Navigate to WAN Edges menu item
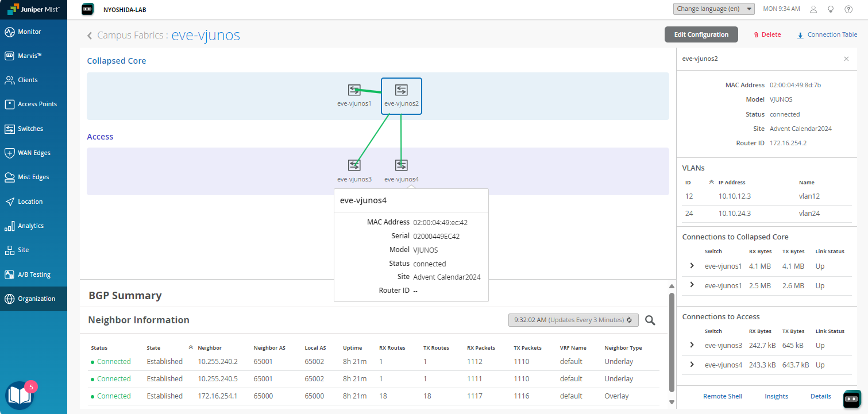 tap(34, 153)
